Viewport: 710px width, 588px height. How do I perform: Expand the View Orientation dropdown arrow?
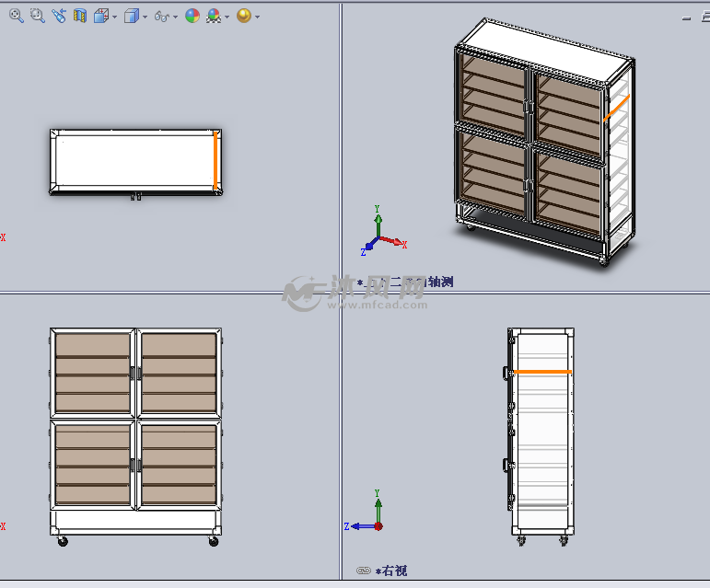[x=114, y=17]
